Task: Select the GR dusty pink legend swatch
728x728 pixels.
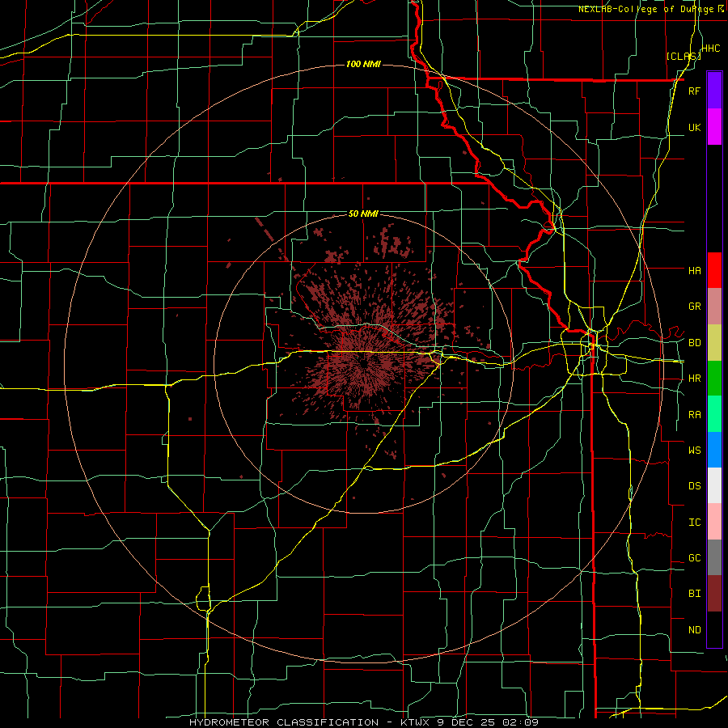Action: [x=714, y=306]
